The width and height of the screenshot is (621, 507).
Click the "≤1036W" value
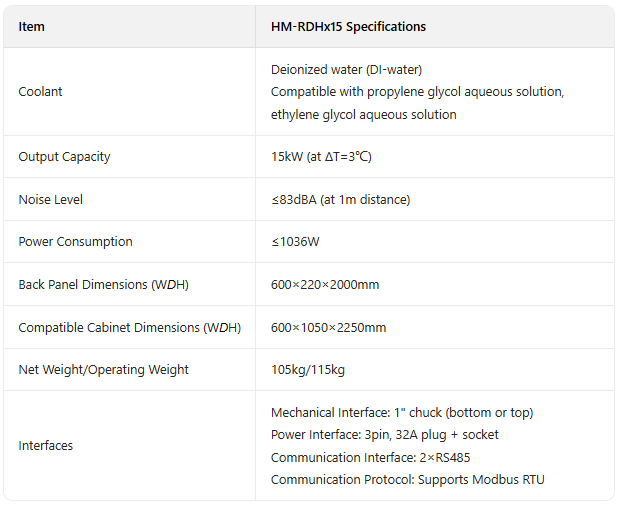point(295,242)
